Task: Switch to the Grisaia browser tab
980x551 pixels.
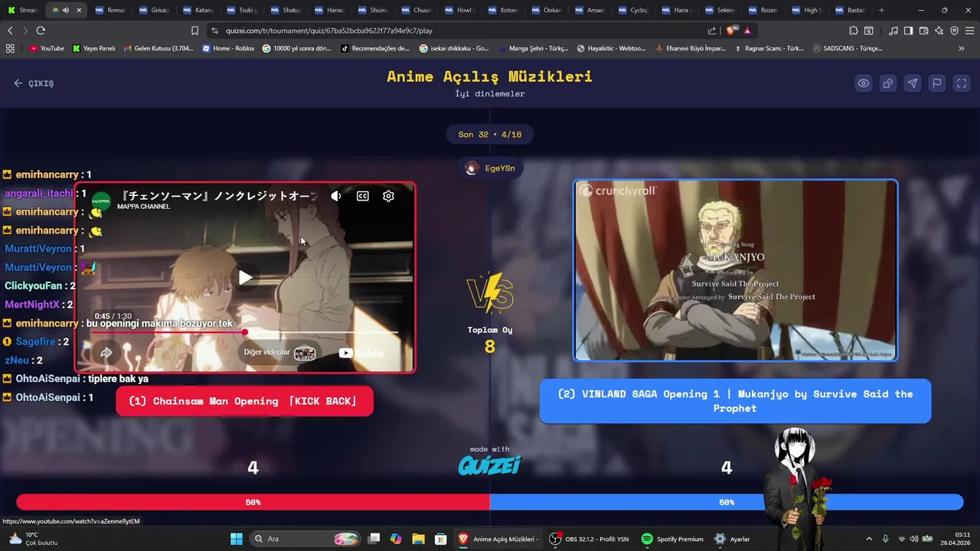Action: pos(155,10)
